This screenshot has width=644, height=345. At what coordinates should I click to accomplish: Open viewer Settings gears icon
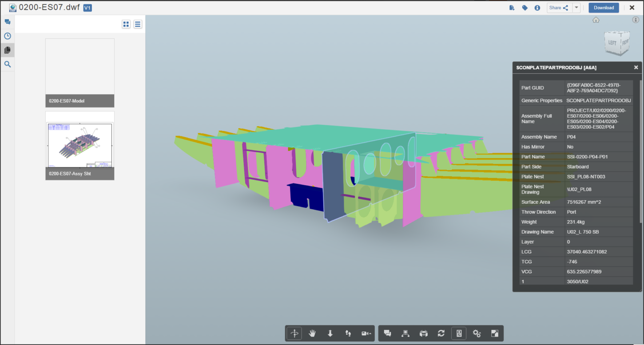point(477,333)
